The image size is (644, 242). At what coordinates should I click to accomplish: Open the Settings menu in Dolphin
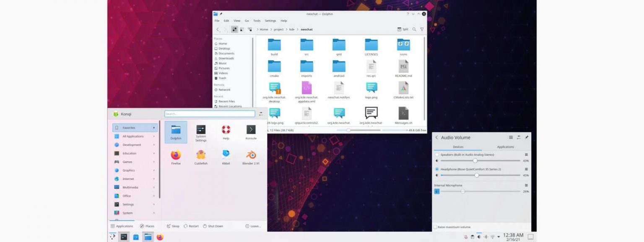coord(270,20)
